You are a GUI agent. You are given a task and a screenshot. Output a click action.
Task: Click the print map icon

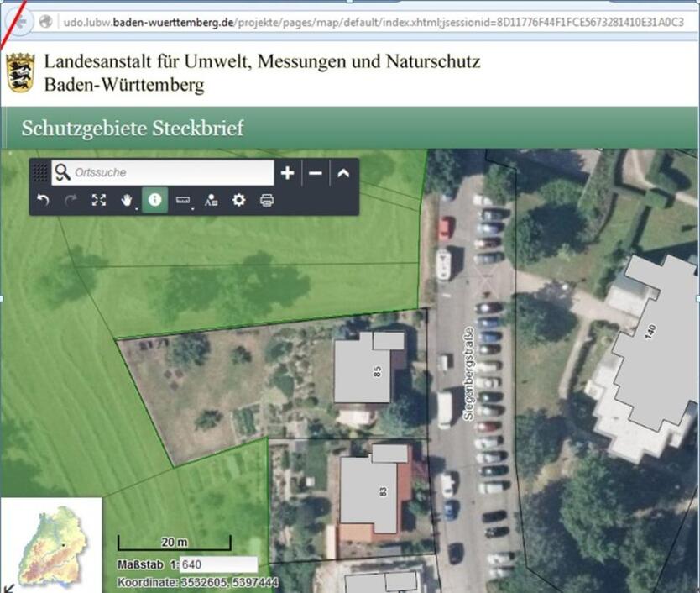[267, 200]
